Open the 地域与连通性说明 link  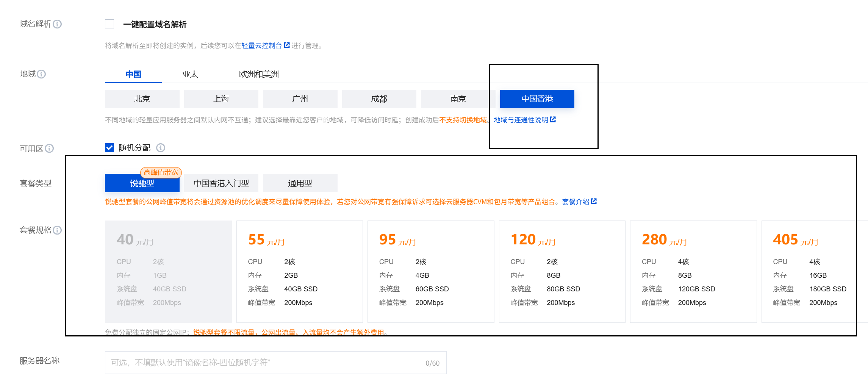[x=522, y=119]
